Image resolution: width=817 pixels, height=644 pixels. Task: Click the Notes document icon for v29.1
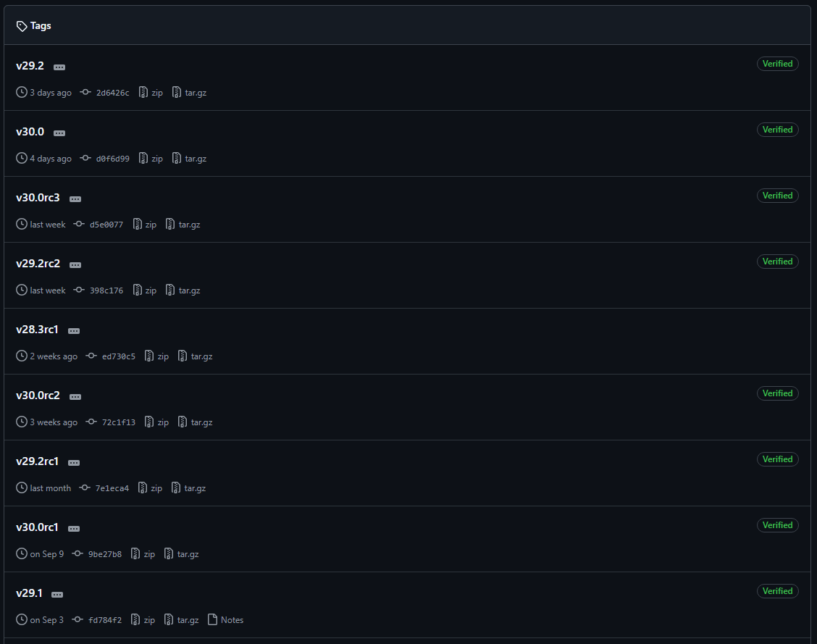pyautogui.click(x=213, y=620)
